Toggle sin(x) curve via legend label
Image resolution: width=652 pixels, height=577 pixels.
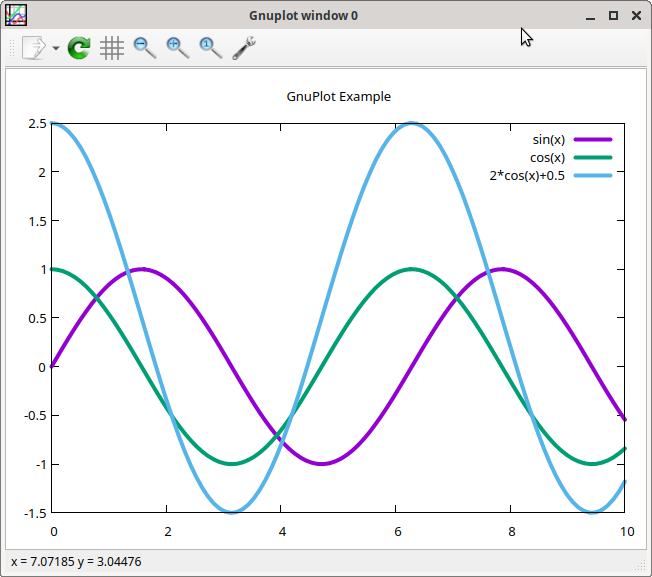point(548,140)
